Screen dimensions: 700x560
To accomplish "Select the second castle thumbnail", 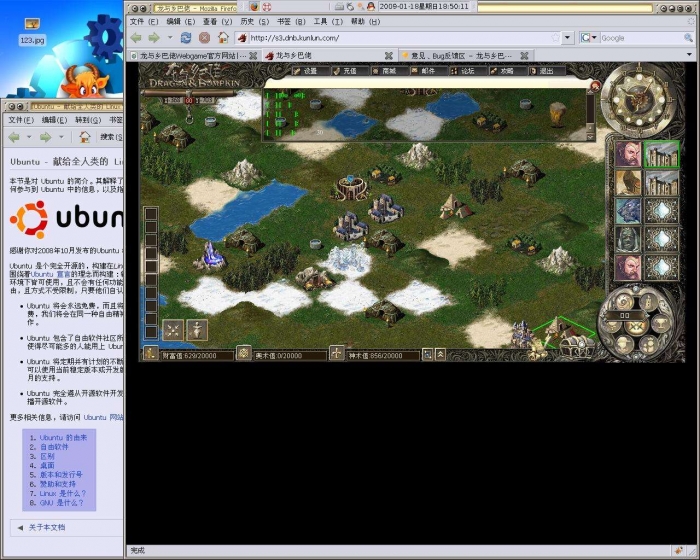I will [661, 183].
